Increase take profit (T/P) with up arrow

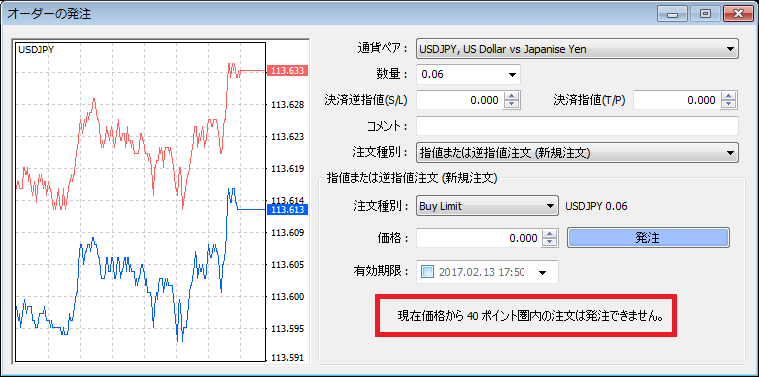tap(729, 96)
